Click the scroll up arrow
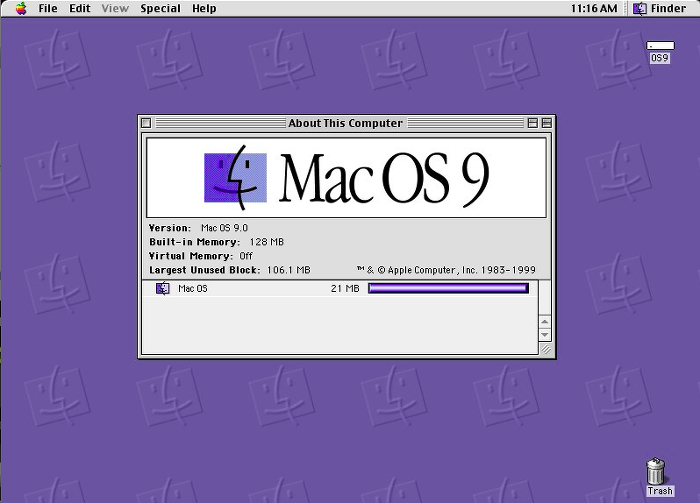 click(545, 322)
